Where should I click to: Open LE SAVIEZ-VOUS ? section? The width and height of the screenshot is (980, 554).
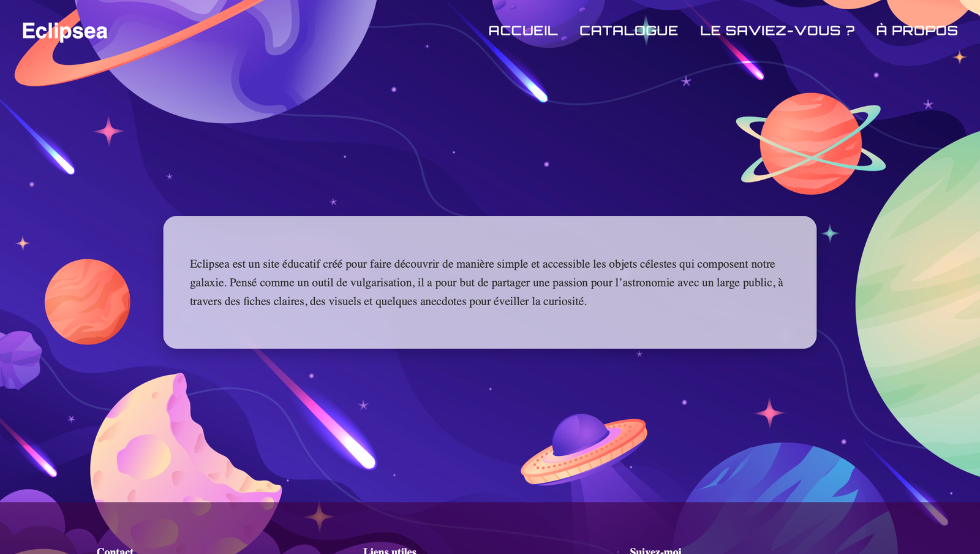tap(777, 31)
